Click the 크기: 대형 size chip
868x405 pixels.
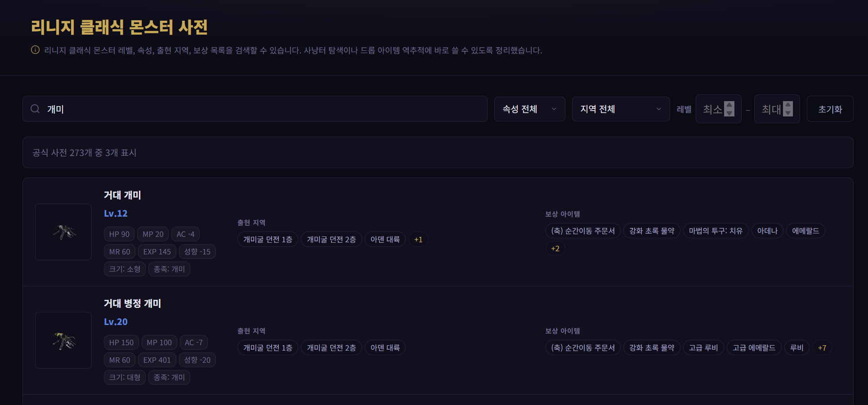(x=125, y=378)
